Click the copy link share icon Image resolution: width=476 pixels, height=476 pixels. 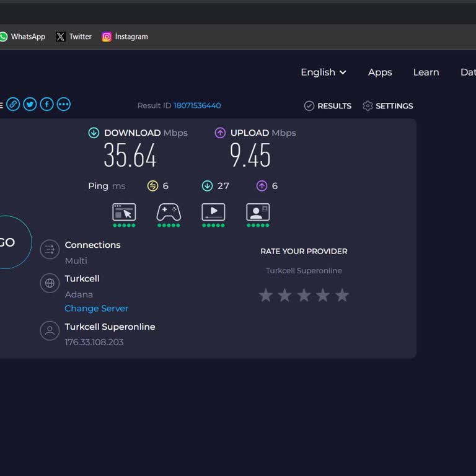(13, 104)
